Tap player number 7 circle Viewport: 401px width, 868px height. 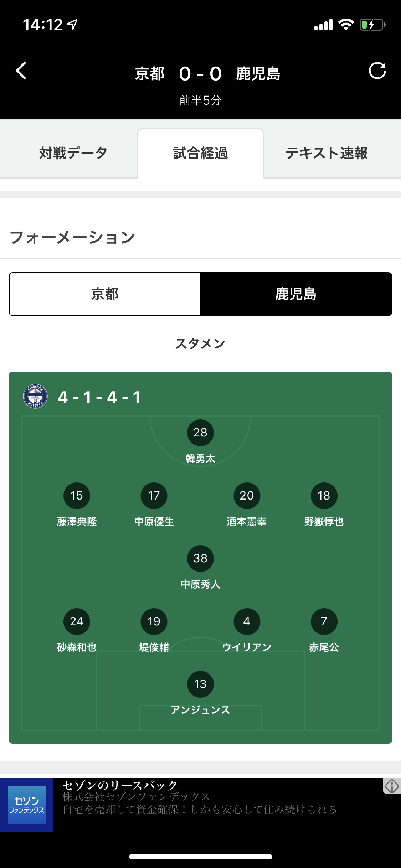324,621
